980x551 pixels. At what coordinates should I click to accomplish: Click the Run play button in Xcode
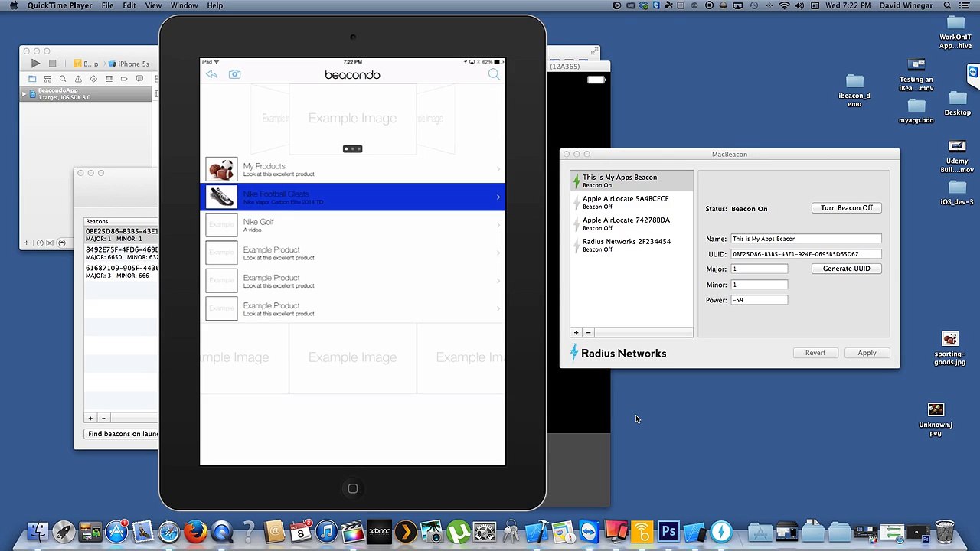[35, 64]
